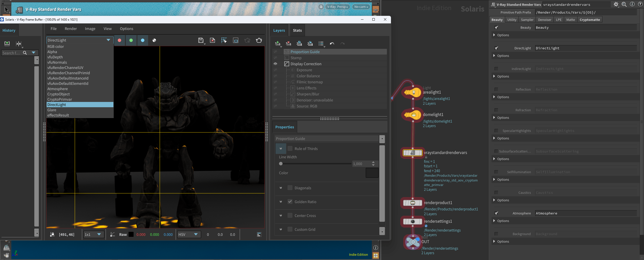This screenshot has height=260, width=644.
Task: Open the add new layer icon
Action: click(278, 44)
